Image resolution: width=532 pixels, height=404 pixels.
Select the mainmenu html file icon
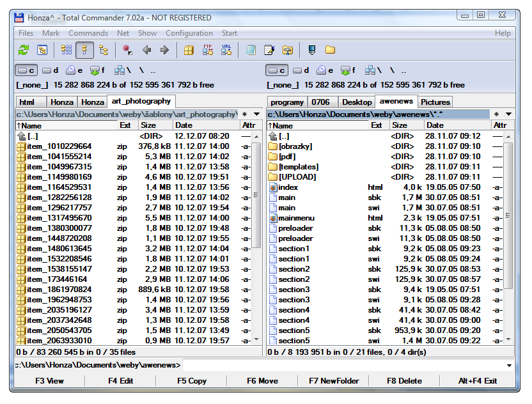(273, 218)
